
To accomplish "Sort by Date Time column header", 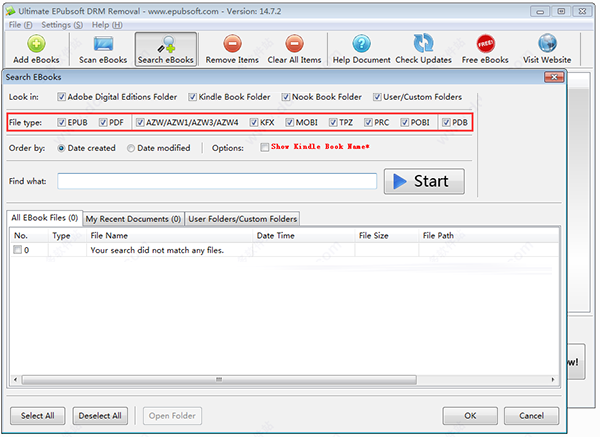I will (x=304, y=235).
